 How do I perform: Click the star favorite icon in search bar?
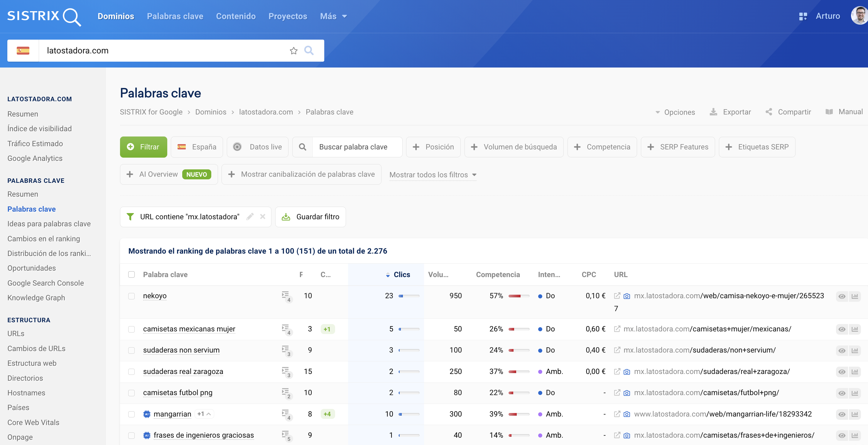point(293,50)
